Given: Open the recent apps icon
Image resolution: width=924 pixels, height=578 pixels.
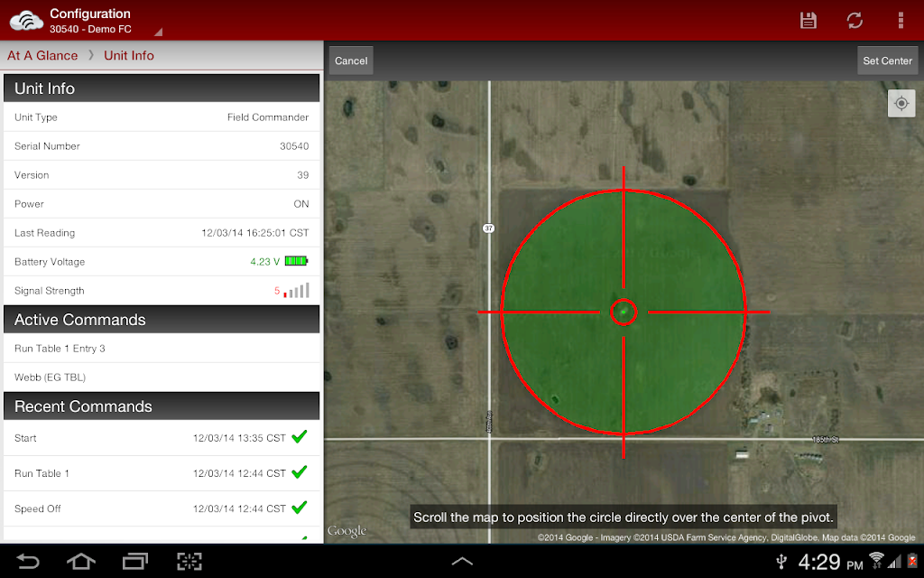Looking at the screenshot, I should pos(135,561).
